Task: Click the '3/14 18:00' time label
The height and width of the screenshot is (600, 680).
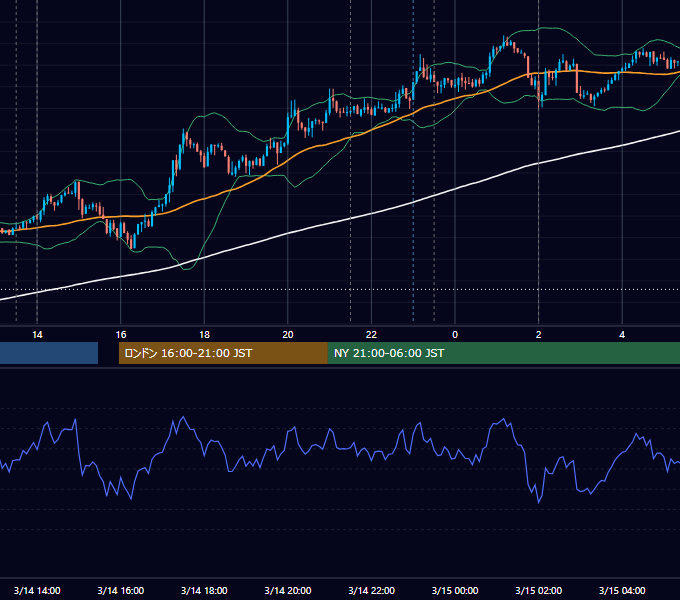Action: pyautogui.click(x=204, y=590)
